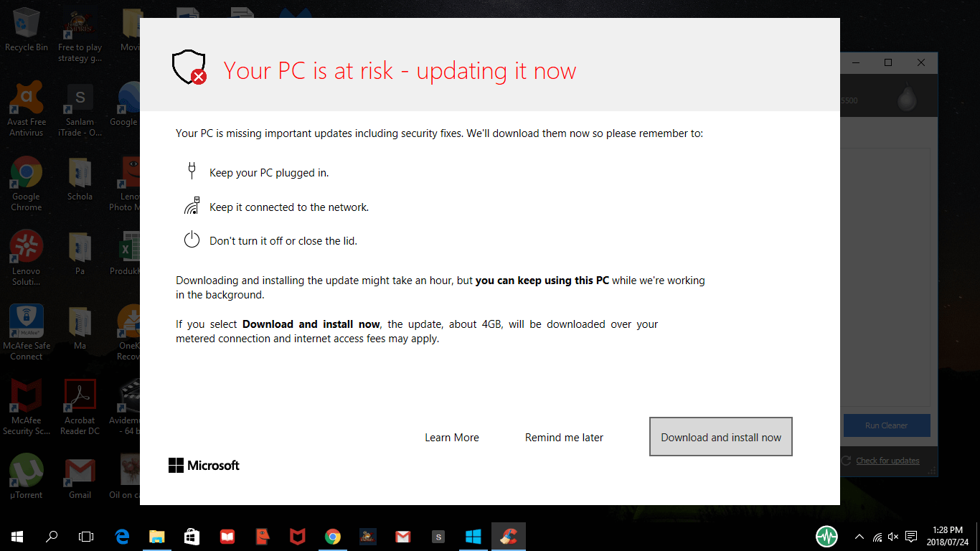Open the Windows Start menu

tap(17, 537)
